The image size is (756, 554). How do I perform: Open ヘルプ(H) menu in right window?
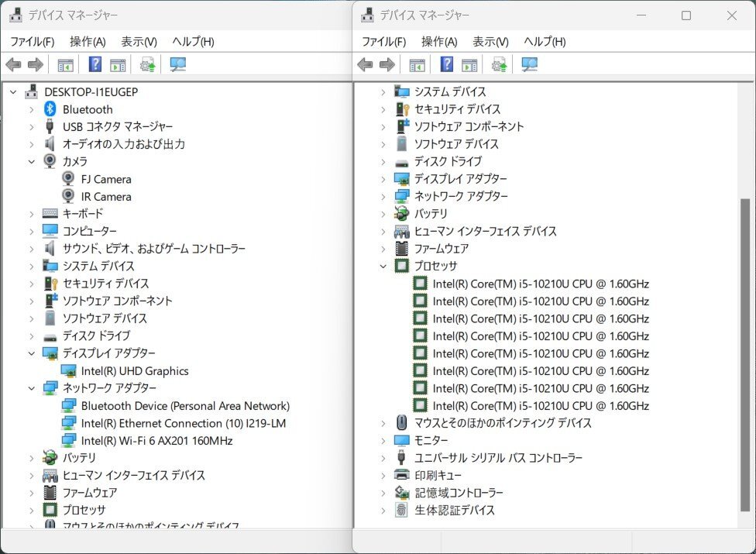(x=545, y=42)
